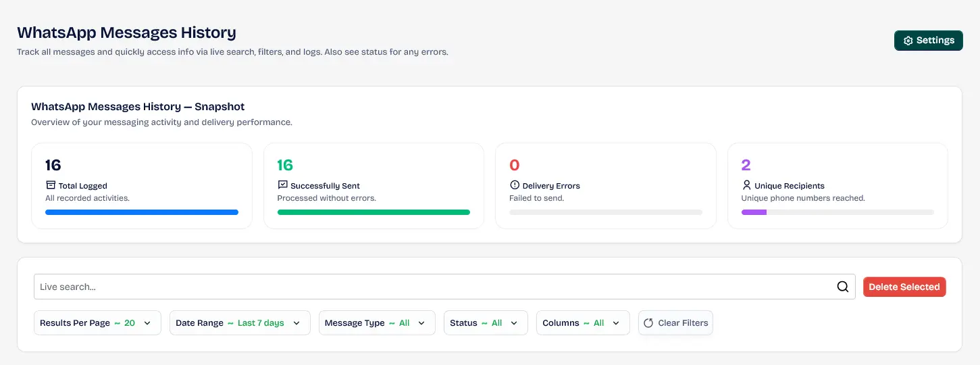Click the magnifier search icon

click(842, 287)
